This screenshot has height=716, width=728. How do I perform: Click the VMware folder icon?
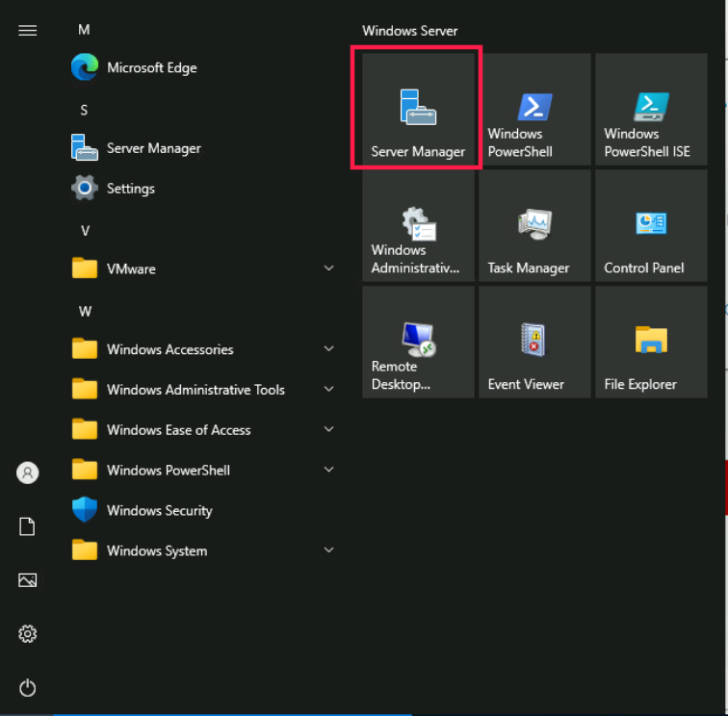[x=85, y=268]
